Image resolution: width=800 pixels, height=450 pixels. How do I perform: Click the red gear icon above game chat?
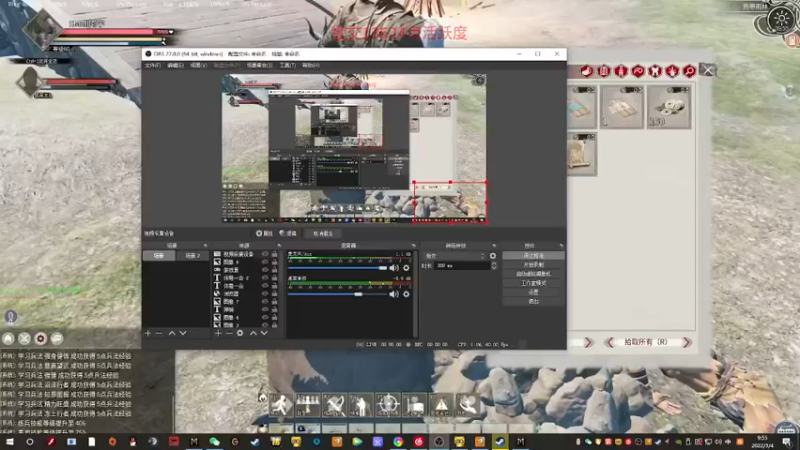(x=41, y=338)
